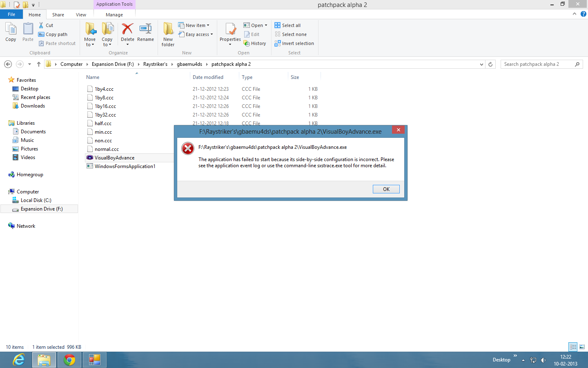Switch to the View ribbon tab
Image resolution: width=588 pixels, height=368 pixels.
pos(81,15)
